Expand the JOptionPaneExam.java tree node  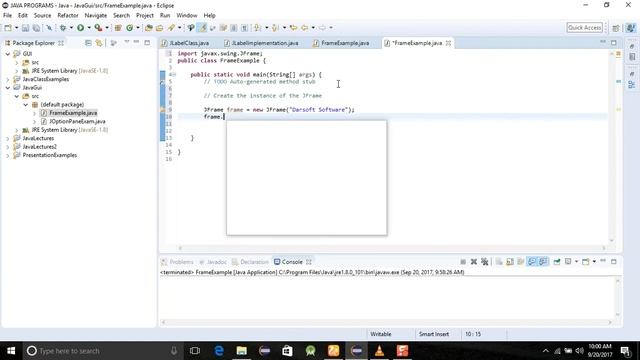click(35, 122)
